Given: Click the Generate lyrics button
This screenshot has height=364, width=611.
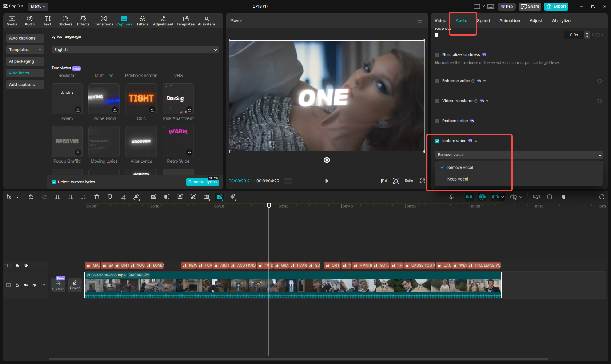Looking at the screenshot, I should tap(202, 182).
